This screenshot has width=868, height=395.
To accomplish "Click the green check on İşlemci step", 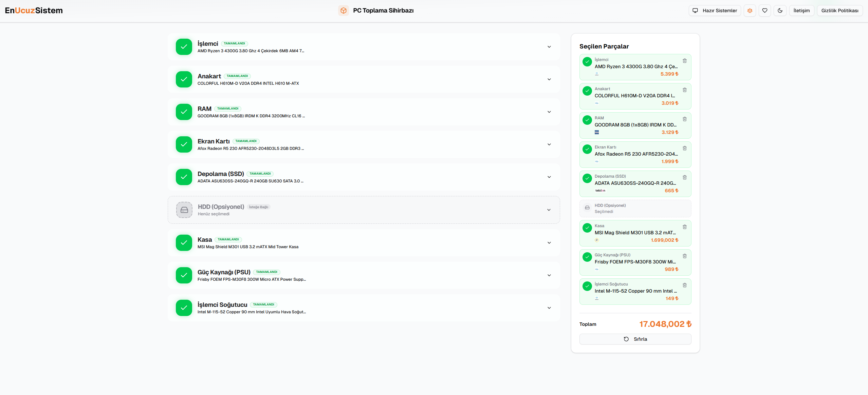I will (x=184, y=47).
